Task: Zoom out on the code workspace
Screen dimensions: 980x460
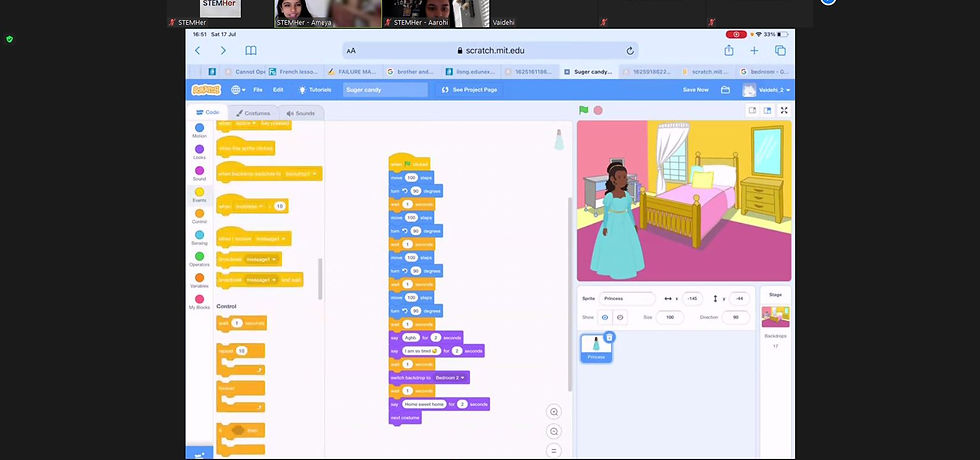Action: tap(553, 431)
